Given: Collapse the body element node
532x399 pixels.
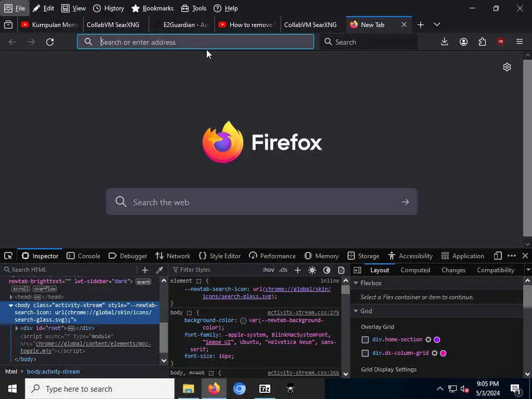Looking at the screenshot, I should click(x=11, y=305).
